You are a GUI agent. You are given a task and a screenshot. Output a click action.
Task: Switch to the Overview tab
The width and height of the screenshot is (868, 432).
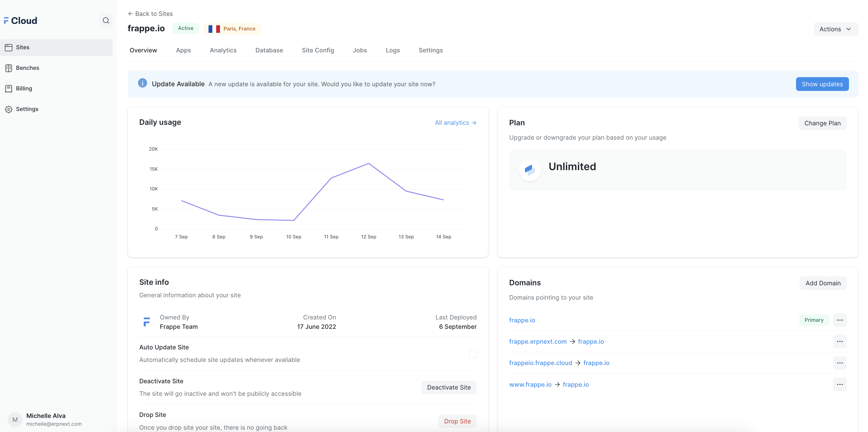tap(143, 50)
